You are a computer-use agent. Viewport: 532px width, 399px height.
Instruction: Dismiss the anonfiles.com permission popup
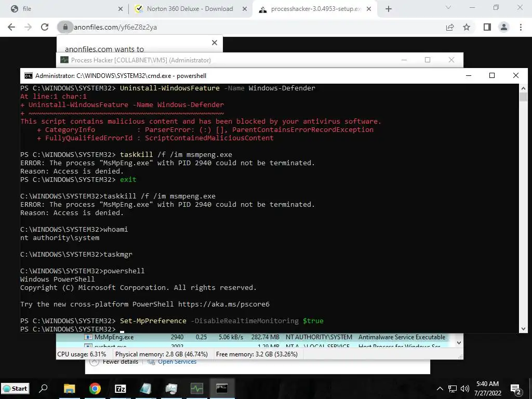pyautogui.click(x=215, y=43)
